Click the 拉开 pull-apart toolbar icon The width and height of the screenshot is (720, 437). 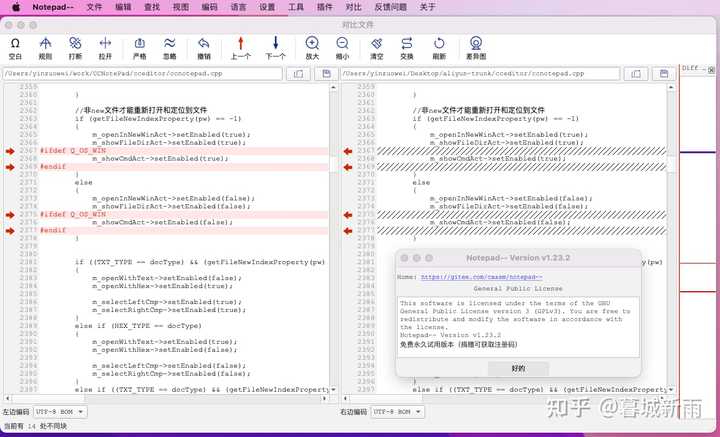pyautogui.click(x=105, y=48)
